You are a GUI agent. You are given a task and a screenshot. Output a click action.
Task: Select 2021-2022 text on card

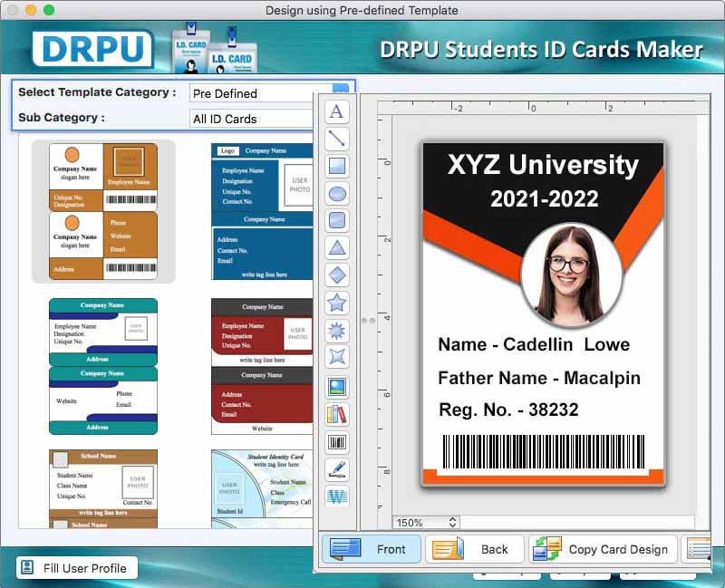tap(545, 199)
